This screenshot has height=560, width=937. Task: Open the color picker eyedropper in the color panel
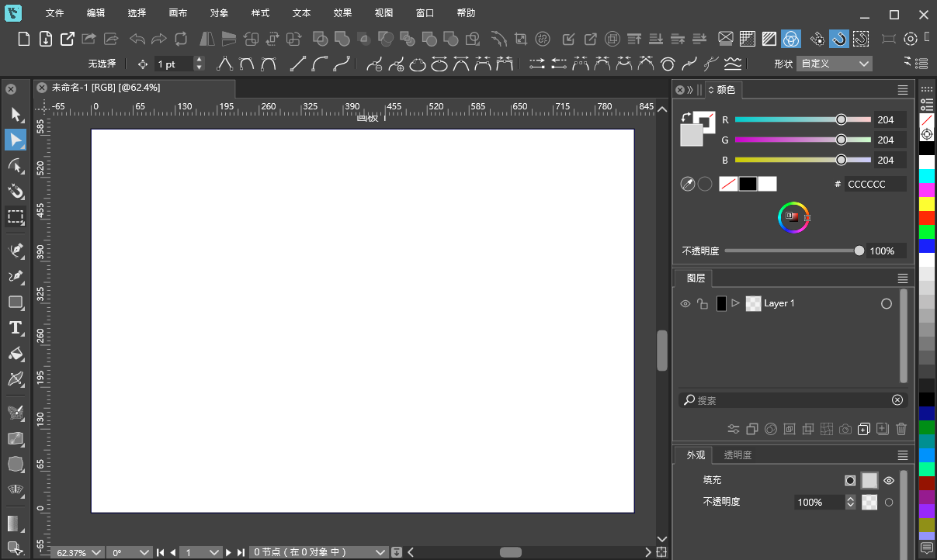pyautogui.click(x=688, y=183)
